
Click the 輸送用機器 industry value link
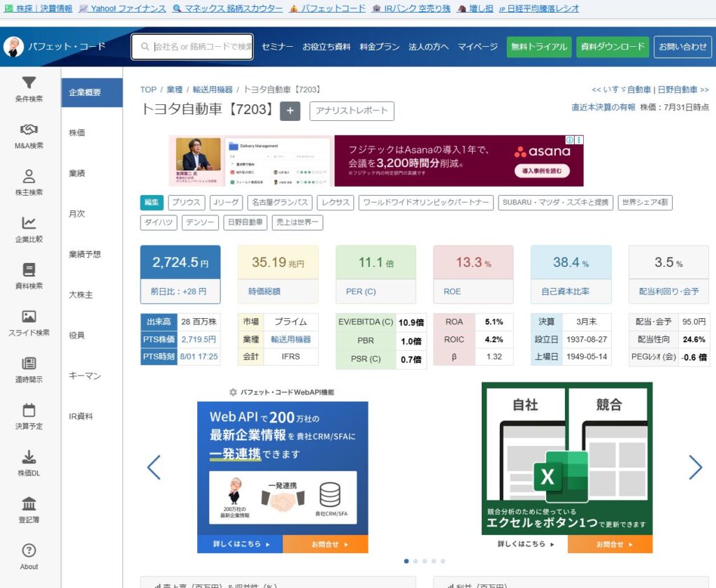tap(291, 340)
